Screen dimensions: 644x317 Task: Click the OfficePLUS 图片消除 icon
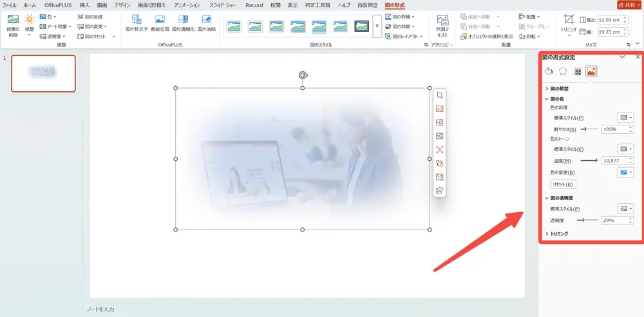(x=207, y=19)
